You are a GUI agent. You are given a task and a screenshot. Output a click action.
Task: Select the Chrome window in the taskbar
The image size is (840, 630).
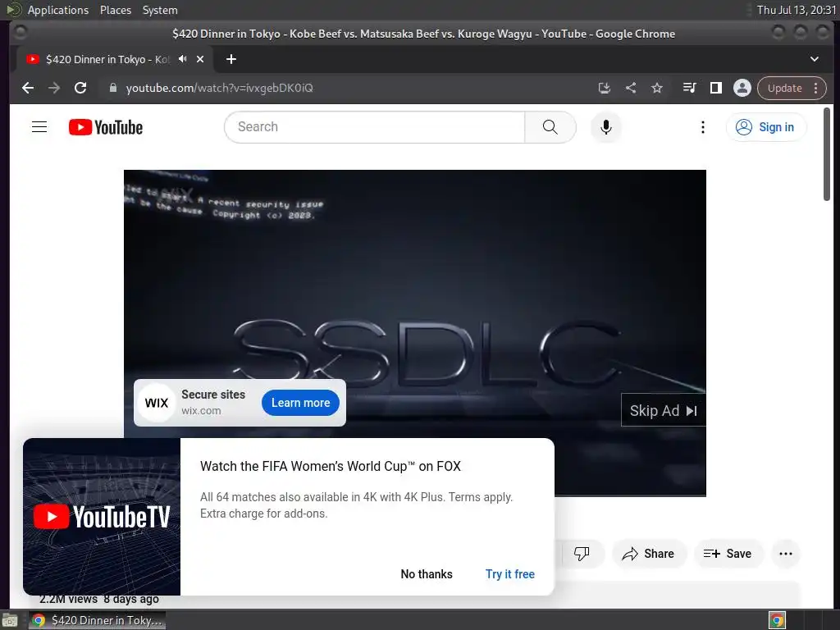point(98,620)
